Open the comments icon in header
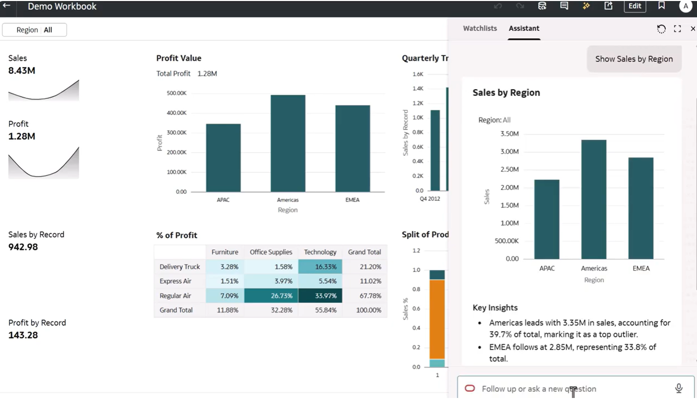This screenshot has height=401, width=697. coord(564,6)
